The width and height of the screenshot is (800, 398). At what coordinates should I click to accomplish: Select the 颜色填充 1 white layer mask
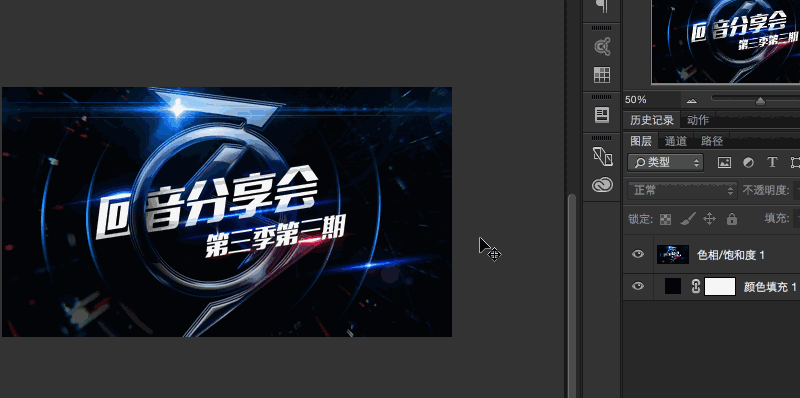(719, 287)
